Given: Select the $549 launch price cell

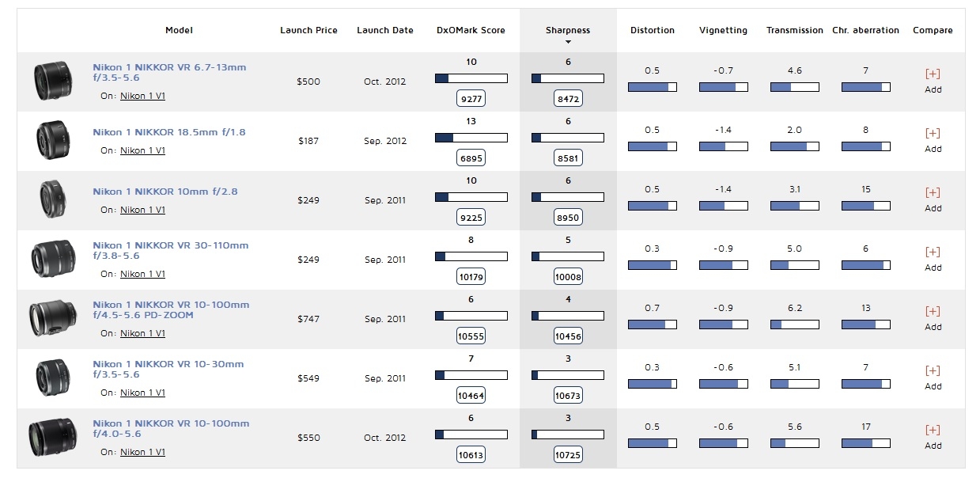Looking at the screenshot, I should [x=308, y=378].
